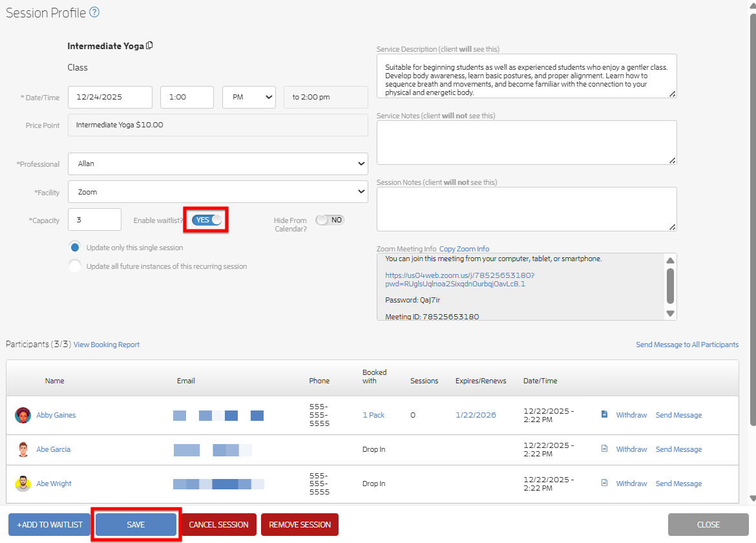
Task: Open Abe Garcia's profile link
Action: 54,449
